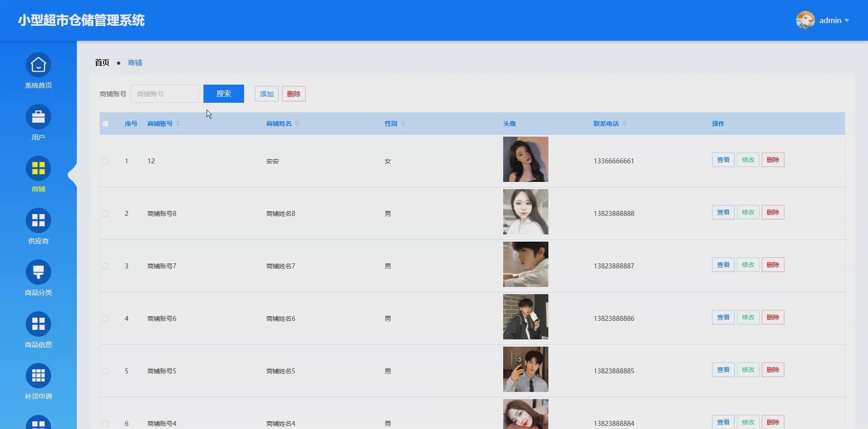Open the 供应商 sidebar icon

tap(38, 221)
